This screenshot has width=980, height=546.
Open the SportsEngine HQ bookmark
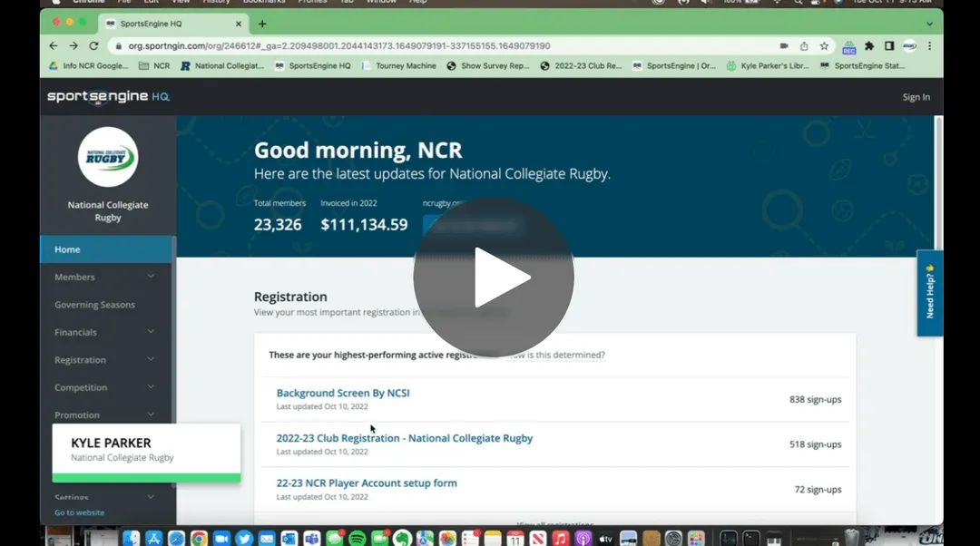[x=313, y=65]
